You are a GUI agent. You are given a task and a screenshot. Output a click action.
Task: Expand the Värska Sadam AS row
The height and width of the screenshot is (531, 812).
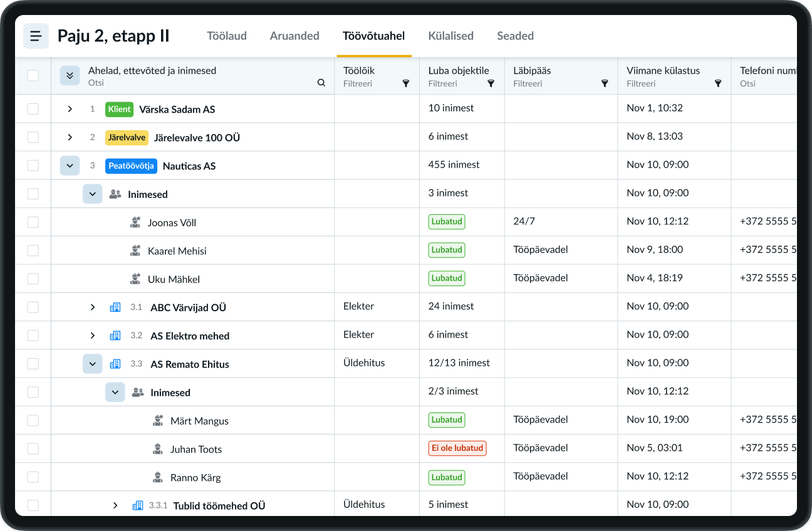[70, 109]
